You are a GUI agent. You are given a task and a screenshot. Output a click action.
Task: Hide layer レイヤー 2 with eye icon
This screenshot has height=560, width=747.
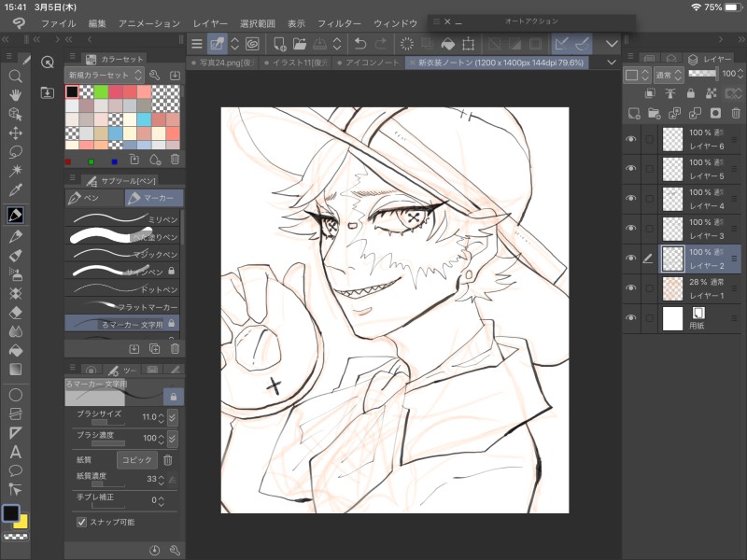pyautogui.click(x=631, y=259)
